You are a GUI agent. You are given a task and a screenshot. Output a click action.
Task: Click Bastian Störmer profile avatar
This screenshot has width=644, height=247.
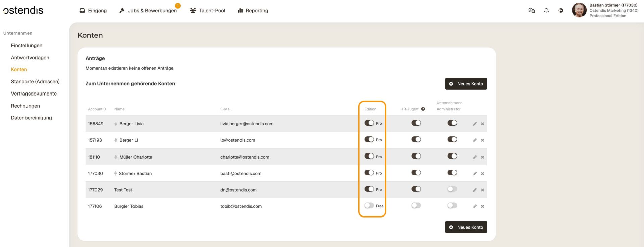click(x=579, y=10)
